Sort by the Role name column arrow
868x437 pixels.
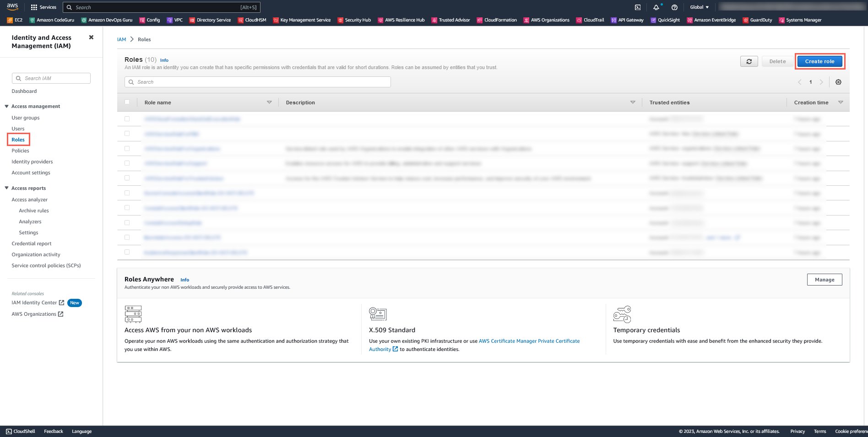(x=269, y=103)
